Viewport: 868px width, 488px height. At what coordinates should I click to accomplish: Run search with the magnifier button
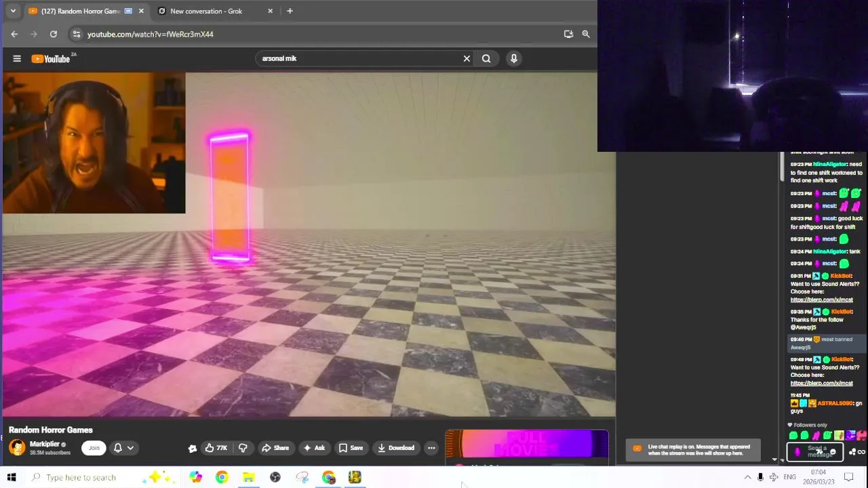[x=486, y=59]
